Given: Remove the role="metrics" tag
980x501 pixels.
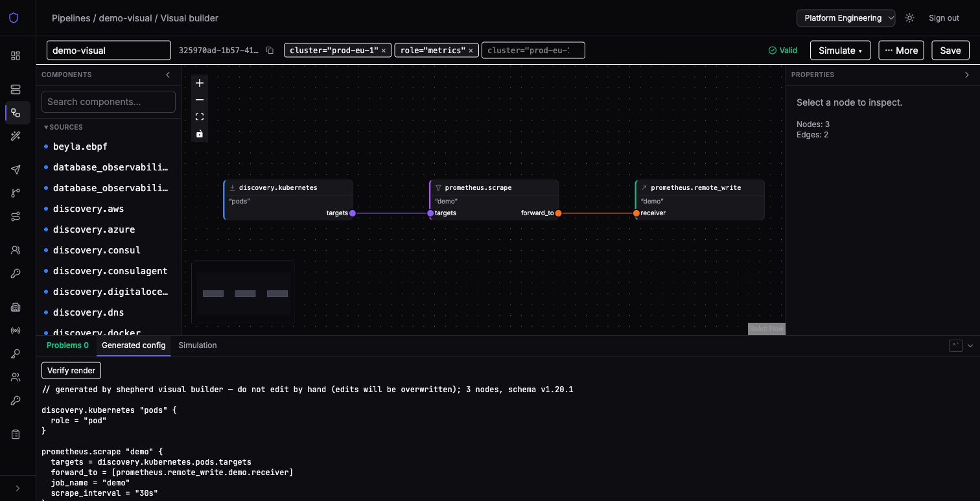Looking at the screenshot, I should (x=471, y=51).
